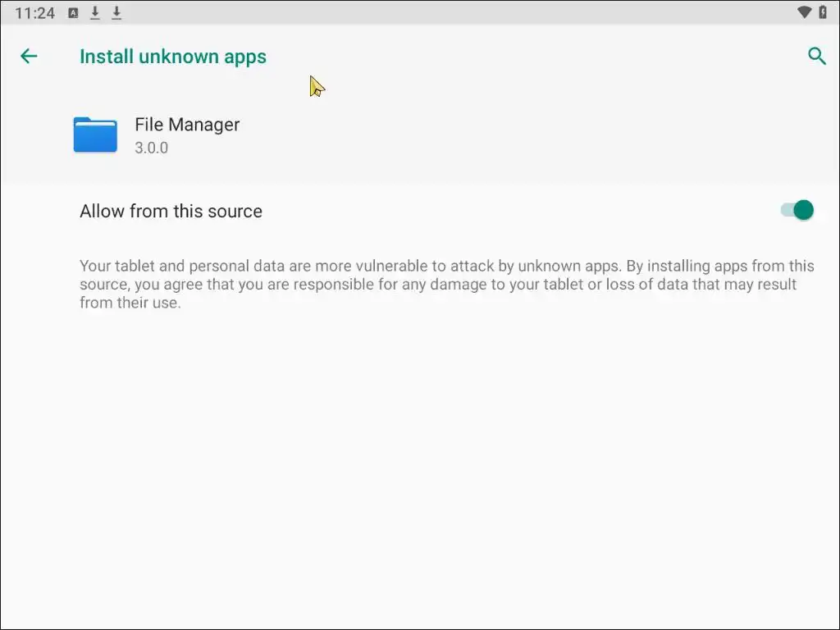Click the toggle's light green track
This screenshot has width=840, height=630.
786,210
